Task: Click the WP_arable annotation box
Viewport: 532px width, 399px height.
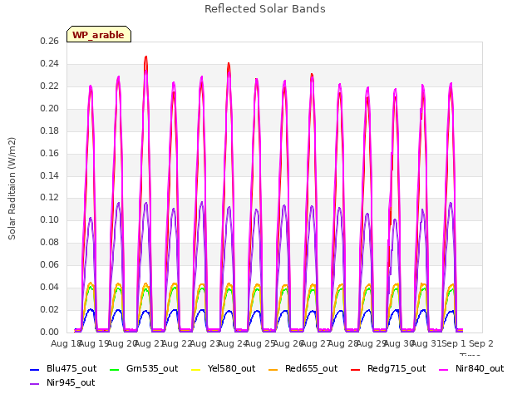Action: click(x=99, y=34)
